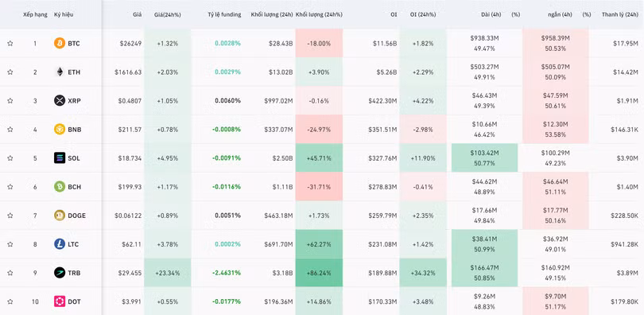Star LTC as a favorite
Viewport: 644px width, 315px height.
coord(10,244)
